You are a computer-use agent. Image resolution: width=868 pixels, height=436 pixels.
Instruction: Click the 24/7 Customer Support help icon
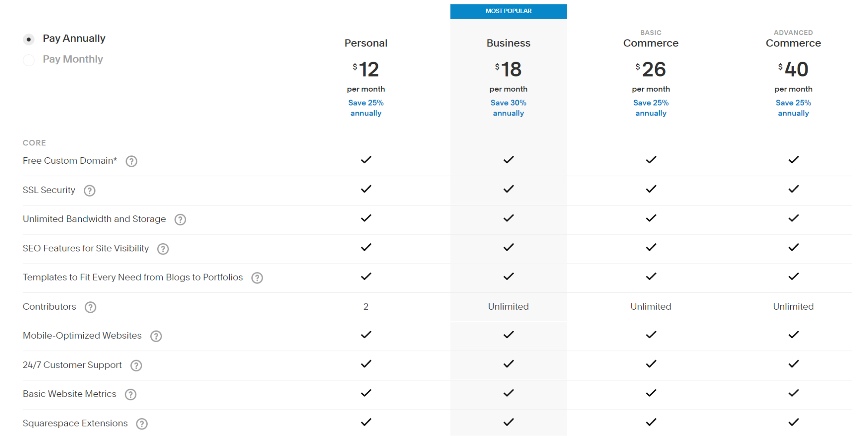tap(135, 366)
